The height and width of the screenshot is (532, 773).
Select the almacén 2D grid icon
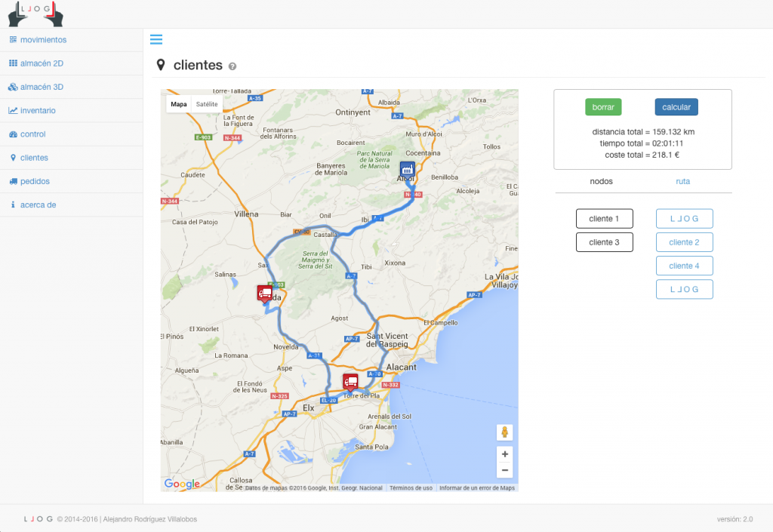(x=12, y=63)
